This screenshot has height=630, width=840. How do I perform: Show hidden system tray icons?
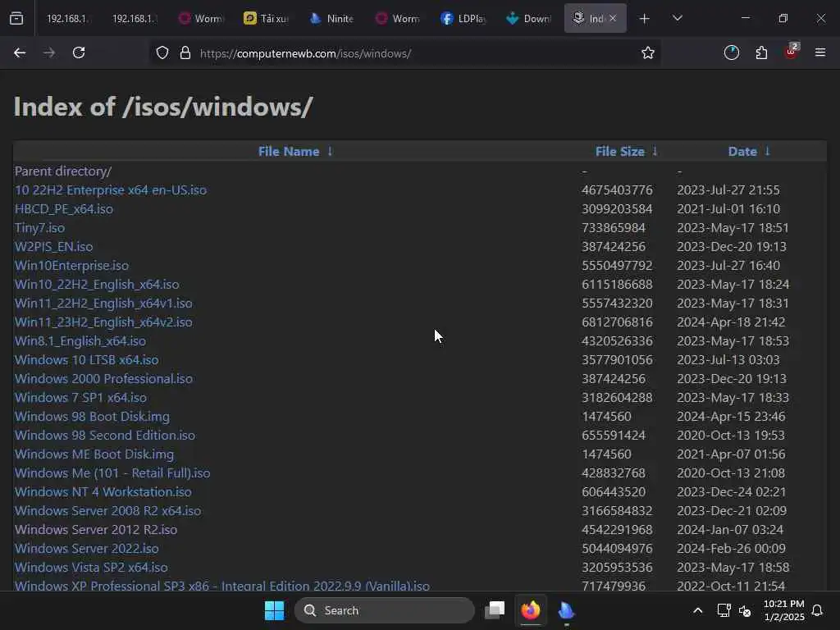tap(697, 610)
